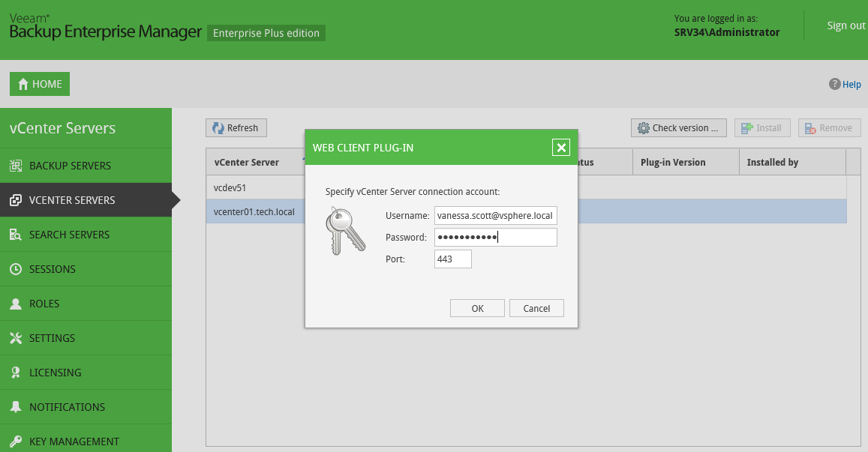
Task: Focus the Port input field
Action: [453, 259]
